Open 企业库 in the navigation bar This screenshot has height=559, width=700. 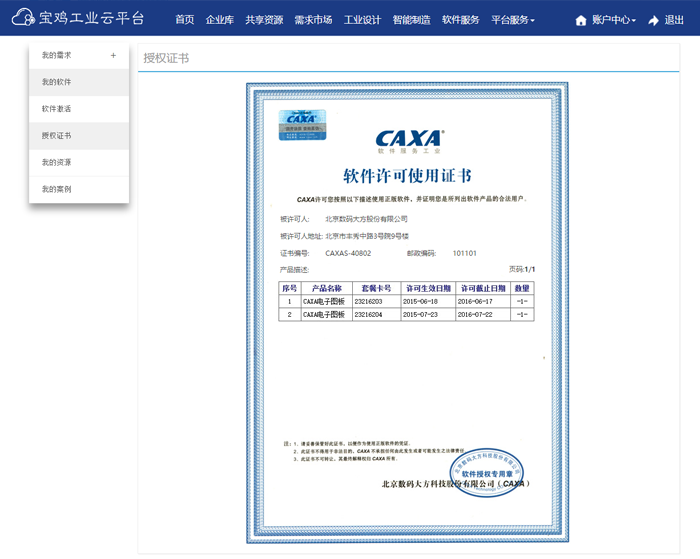click(x=220, y=20)
